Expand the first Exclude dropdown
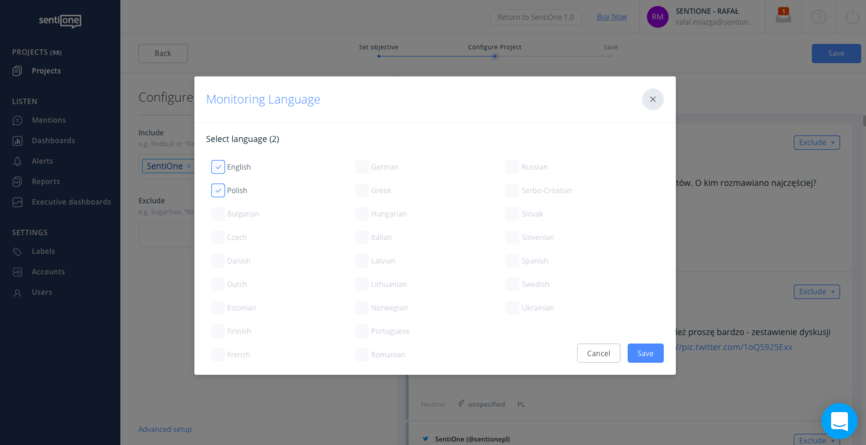This screenshot has width=866, height=445. pyautogui.click(x=817, y=143)
